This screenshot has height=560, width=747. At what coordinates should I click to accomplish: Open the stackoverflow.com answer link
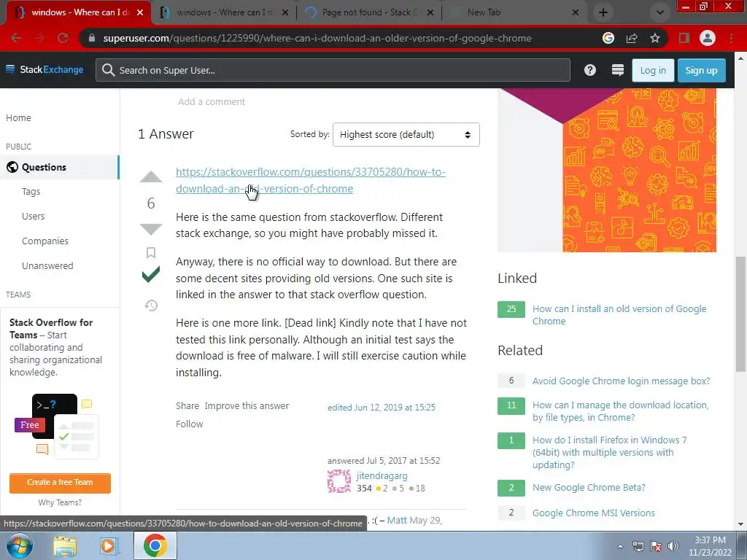[x=311, y=180]
